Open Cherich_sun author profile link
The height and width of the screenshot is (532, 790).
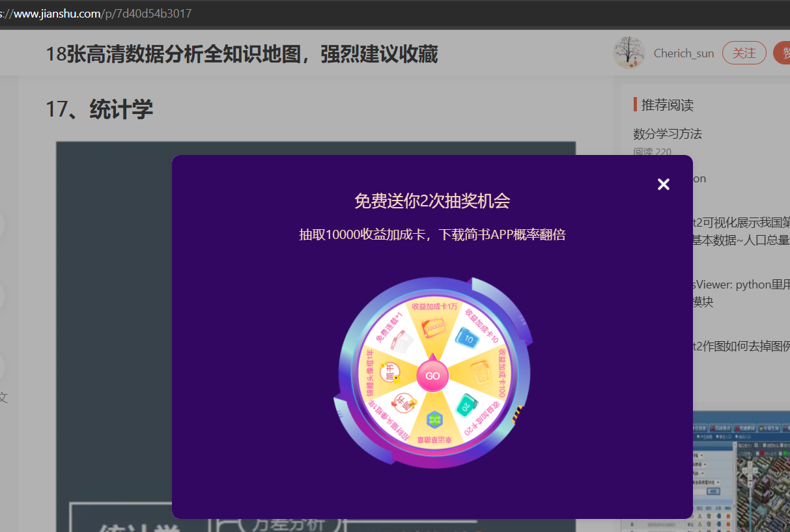point(684,53)
